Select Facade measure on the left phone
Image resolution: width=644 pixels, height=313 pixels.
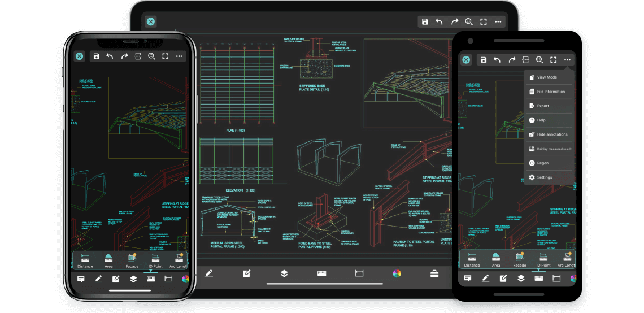click(x=132, y=261)
